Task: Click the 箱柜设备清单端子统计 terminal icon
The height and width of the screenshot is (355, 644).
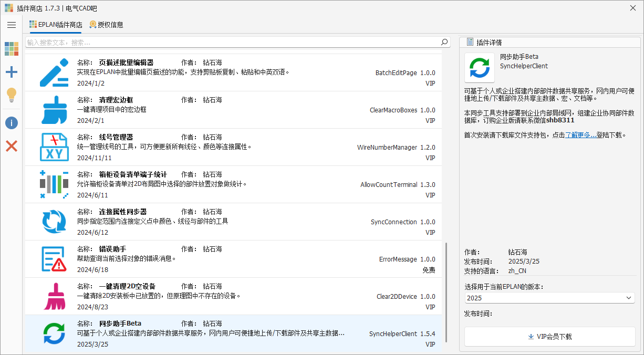Action: click(54, 184)
